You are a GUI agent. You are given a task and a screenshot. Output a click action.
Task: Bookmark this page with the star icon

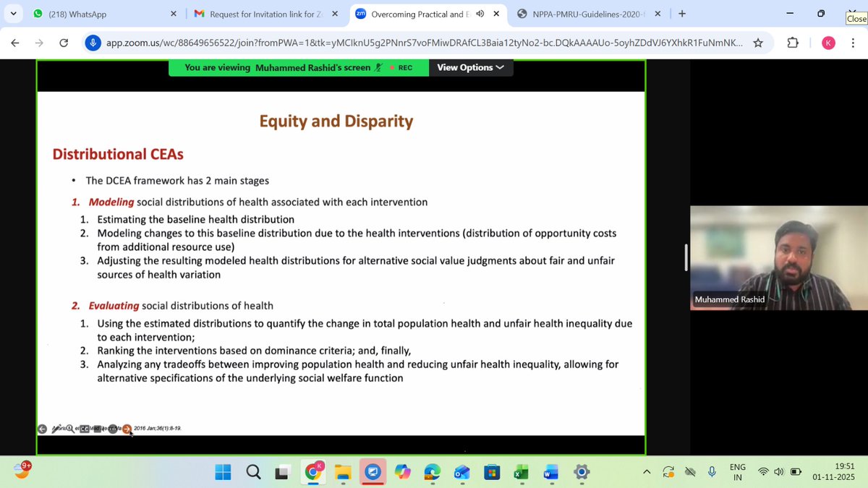[x=758, y=43]
